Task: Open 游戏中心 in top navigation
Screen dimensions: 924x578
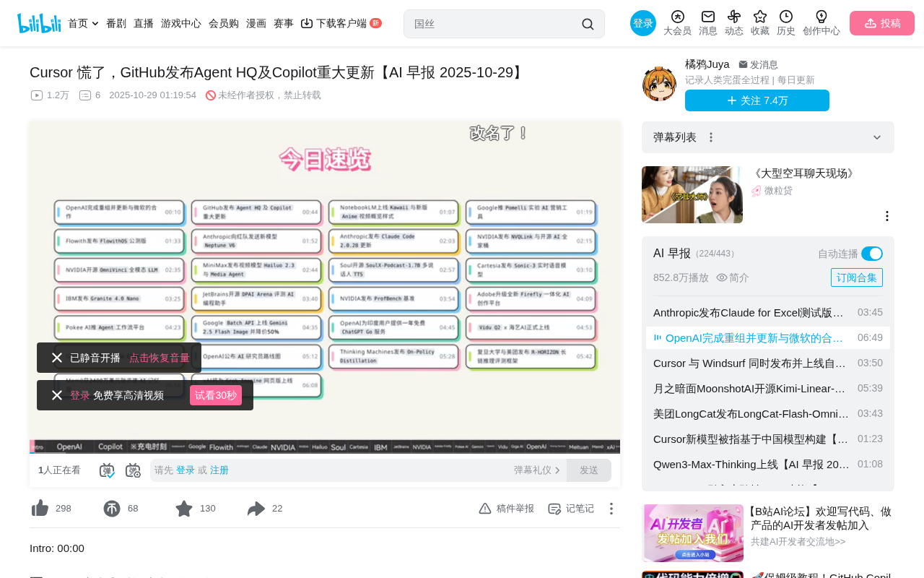Action: pos(181,23)
